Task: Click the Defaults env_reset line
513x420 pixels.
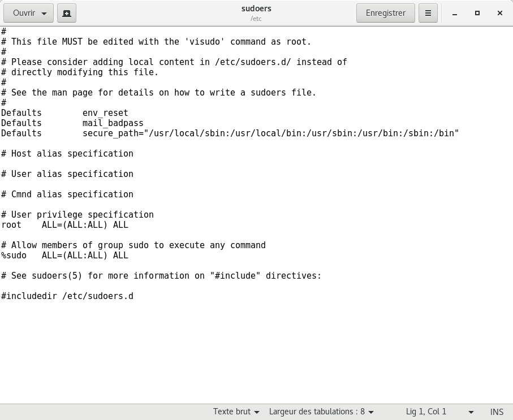Action: (x=64, y=113)
